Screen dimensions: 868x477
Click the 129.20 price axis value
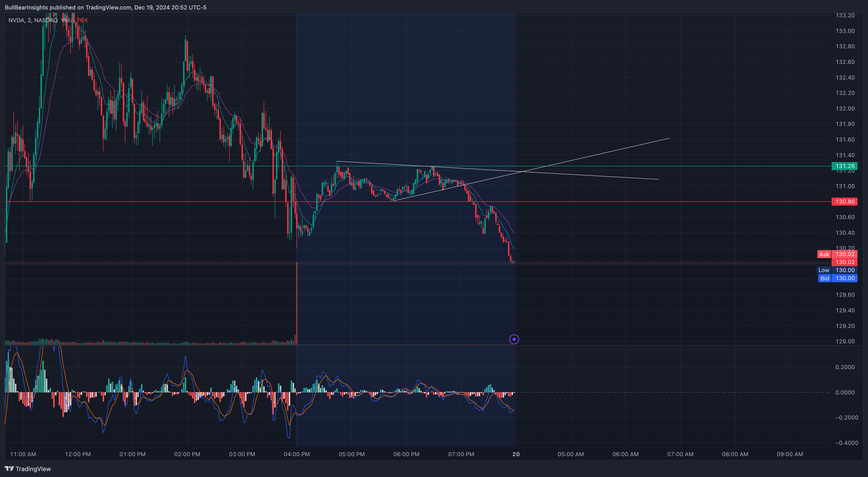[x=845, y=326]
